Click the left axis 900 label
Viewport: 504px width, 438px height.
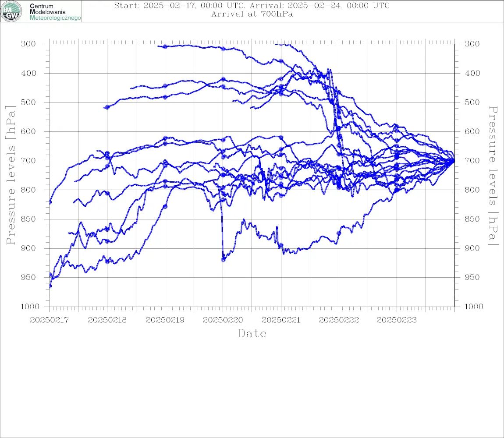(28, 248)
